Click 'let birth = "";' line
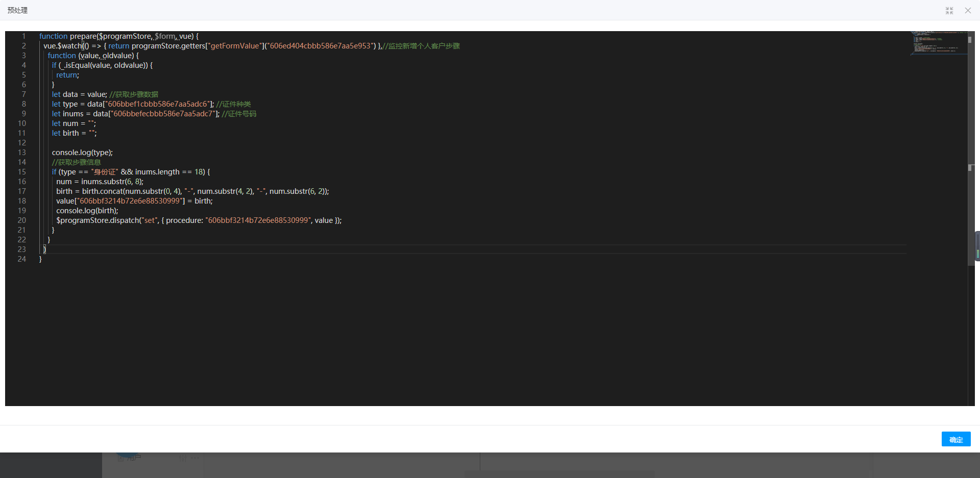 (74, 133)
